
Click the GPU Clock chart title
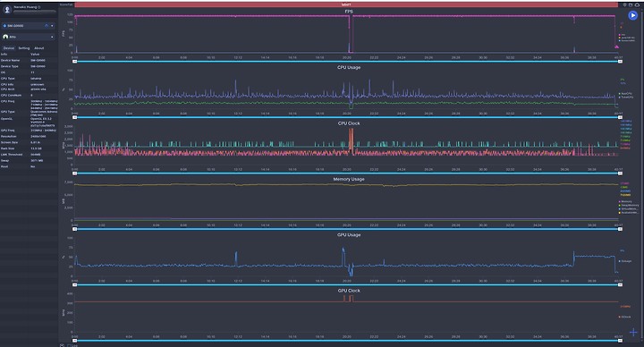point(349,291)
